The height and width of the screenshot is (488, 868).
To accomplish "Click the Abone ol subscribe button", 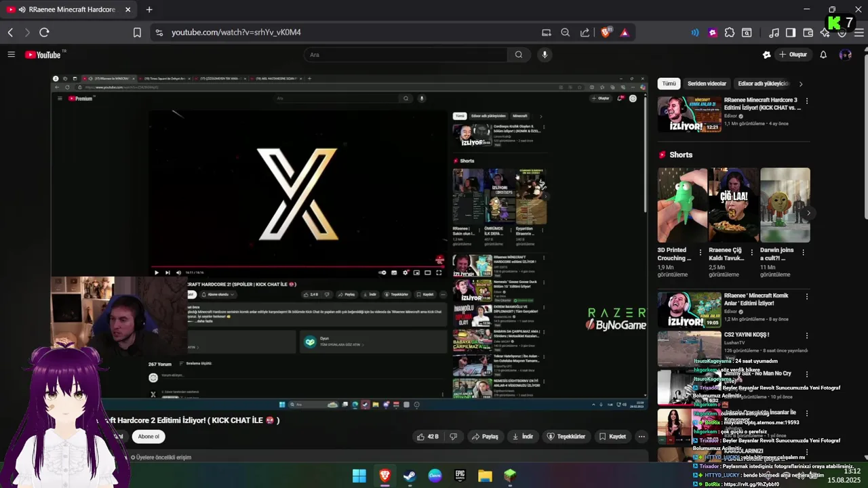I will click(149, 436).
